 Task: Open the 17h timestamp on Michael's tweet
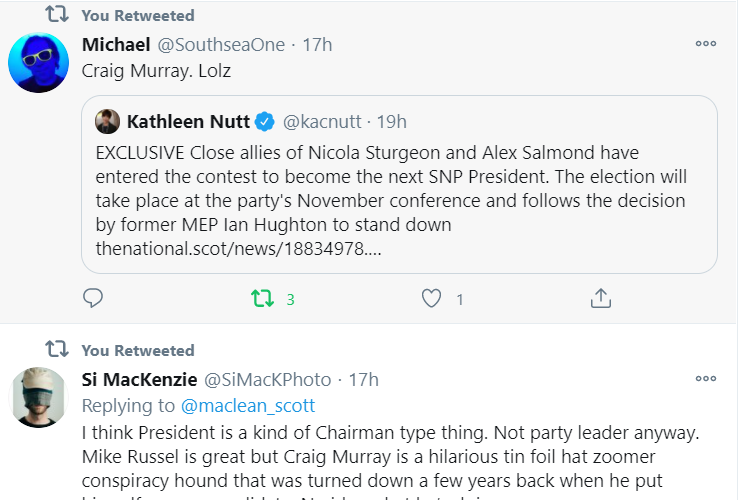tap(317, 45)
